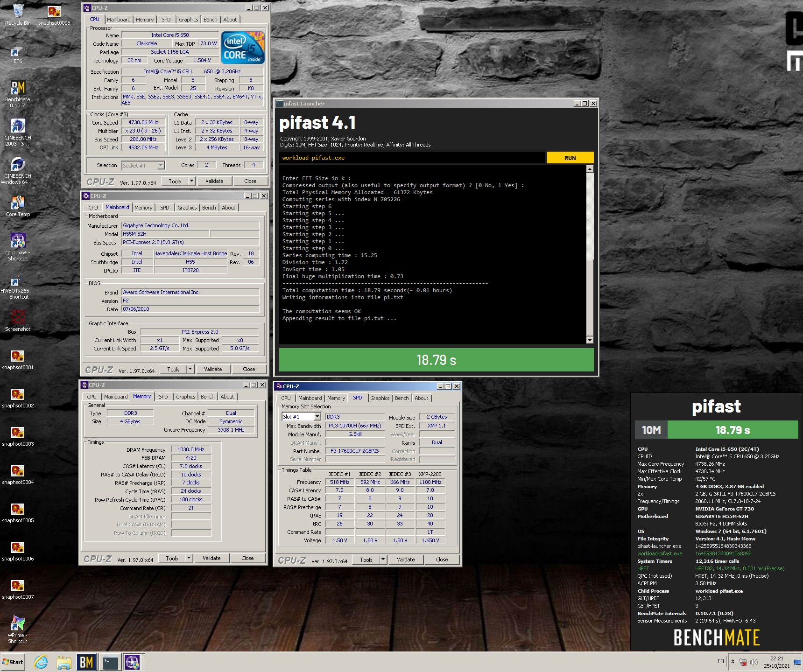803x672 pixels.
Task: Open Graphics tab in Mainboard window
Action: point(187,208)
